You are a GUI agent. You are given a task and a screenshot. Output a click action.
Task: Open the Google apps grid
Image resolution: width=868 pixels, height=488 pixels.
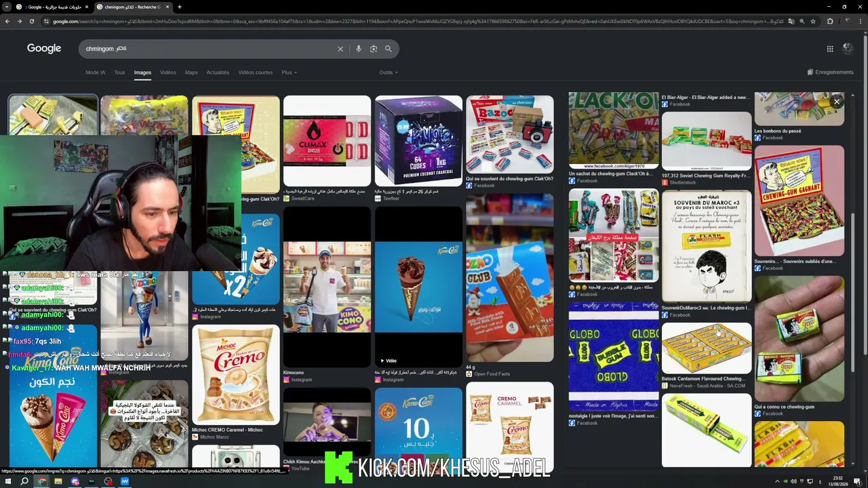click(830, 49)
